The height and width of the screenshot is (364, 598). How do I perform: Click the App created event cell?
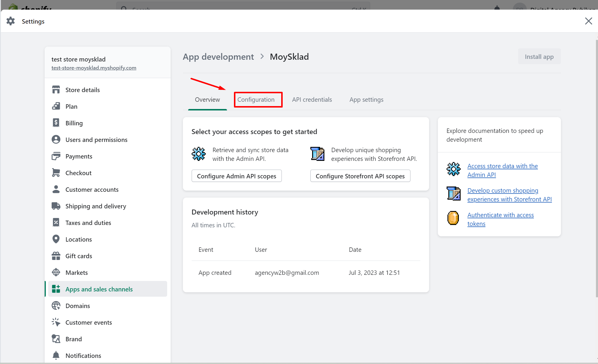(215, 273)
